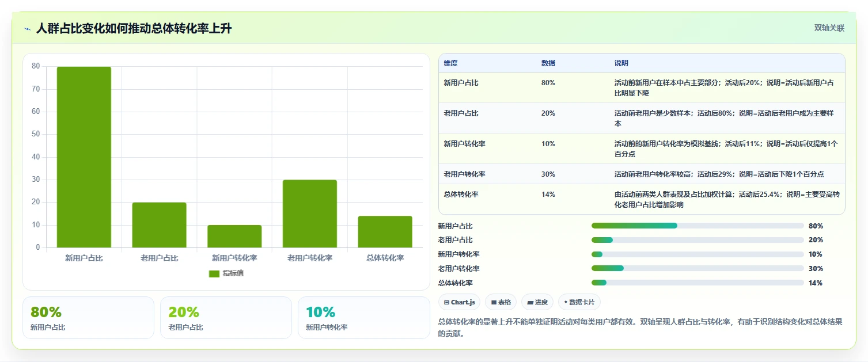Image resolution: width=868 pixels, height=362 pixels.
Task: Click the 30% value next to progress bar
Action: click(x=816, y=269)
